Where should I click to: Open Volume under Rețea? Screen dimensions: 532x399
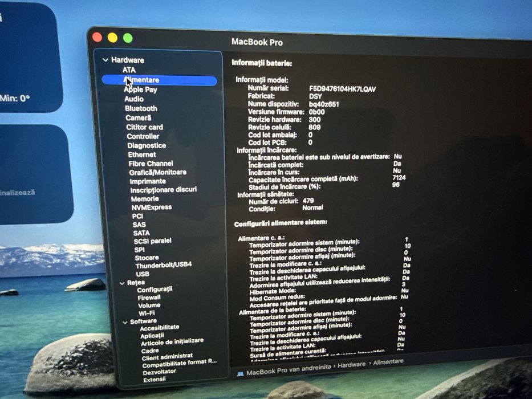(149, 306)
